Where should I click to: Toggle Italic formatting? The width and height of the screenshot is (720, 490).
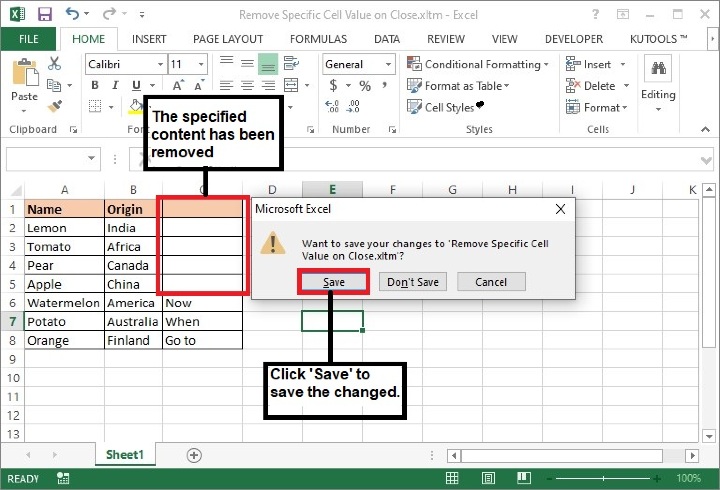pyautogui.click(x=115, y=85)
